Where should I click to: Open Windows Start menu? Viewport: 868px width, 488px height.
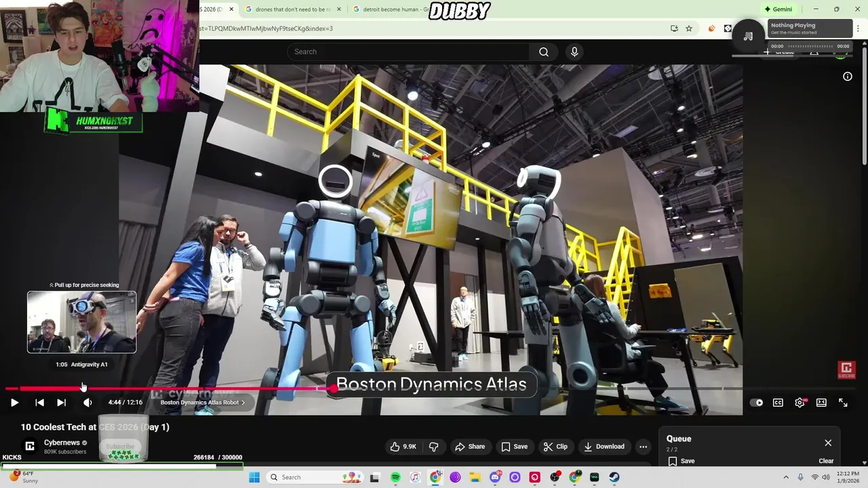(254, 477)
